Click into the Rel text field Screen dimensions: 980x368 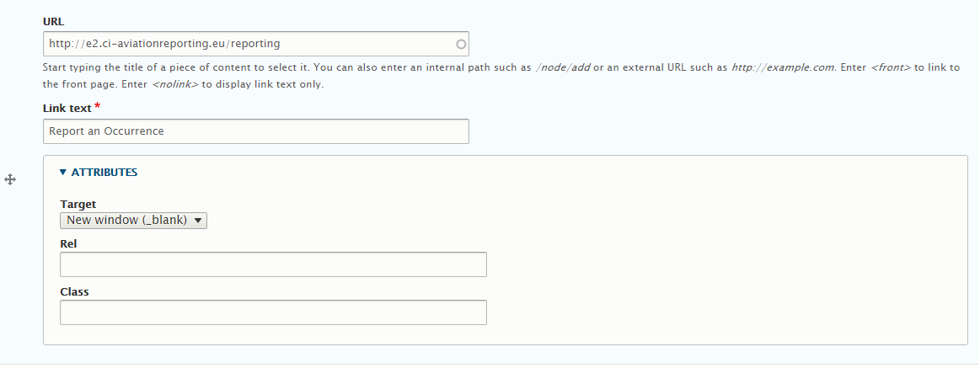[x=273, y=264]
